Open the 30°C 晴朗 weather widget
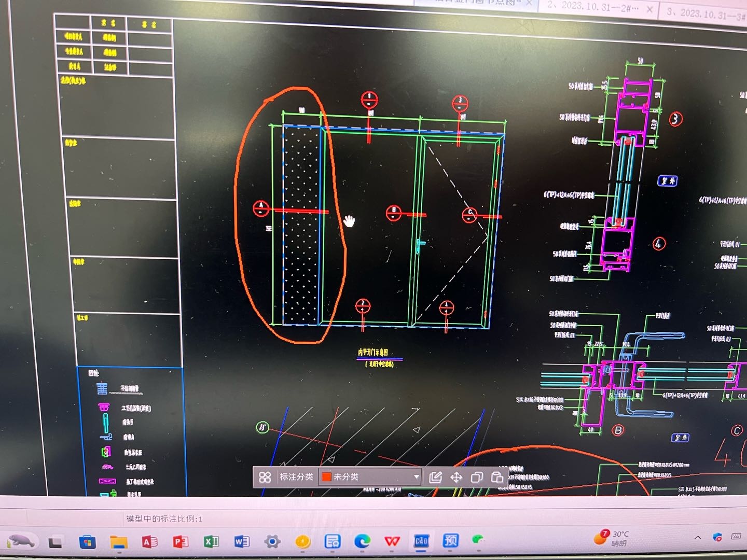 coord(612,538)
